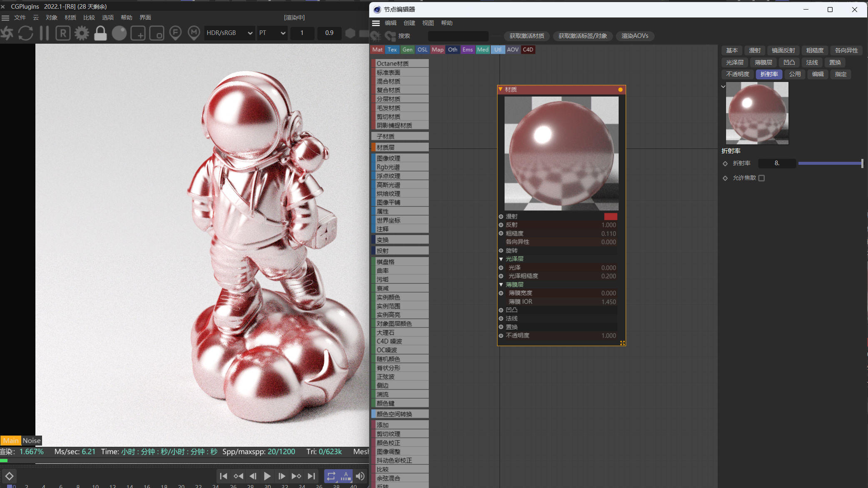868x488 pixels.
Task: Jump to next keyframe
Action: 296,476
